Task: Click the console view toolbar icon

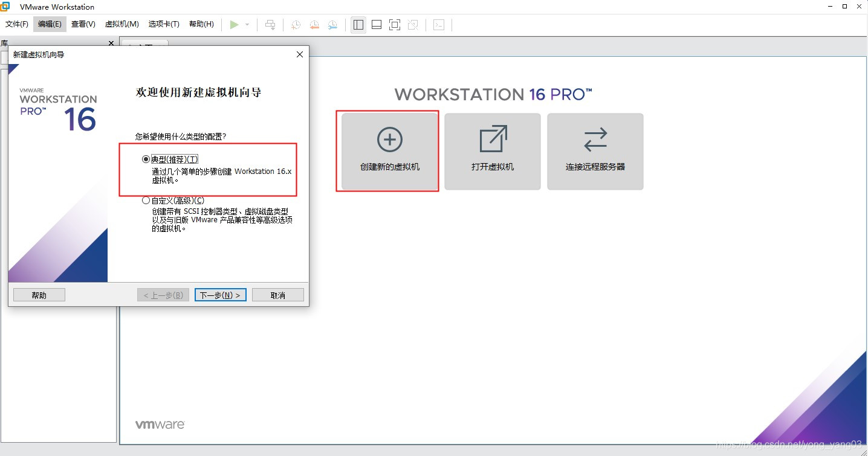Action: [x=439, y=25]
